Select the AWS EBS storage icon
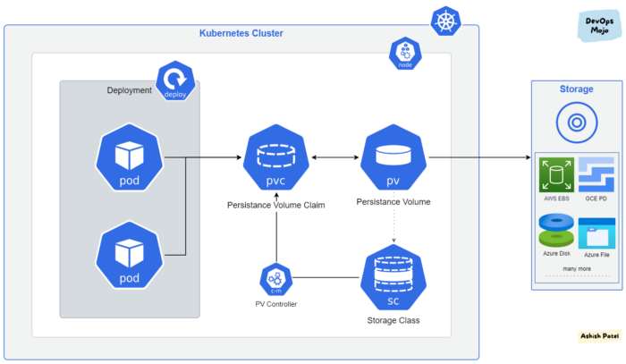 [x=556, y=174]
